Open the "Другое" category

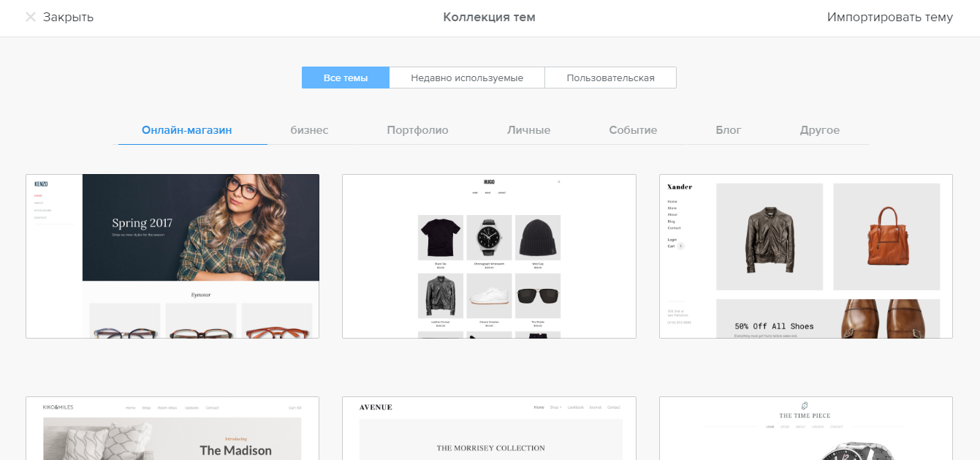pos(820,129)
